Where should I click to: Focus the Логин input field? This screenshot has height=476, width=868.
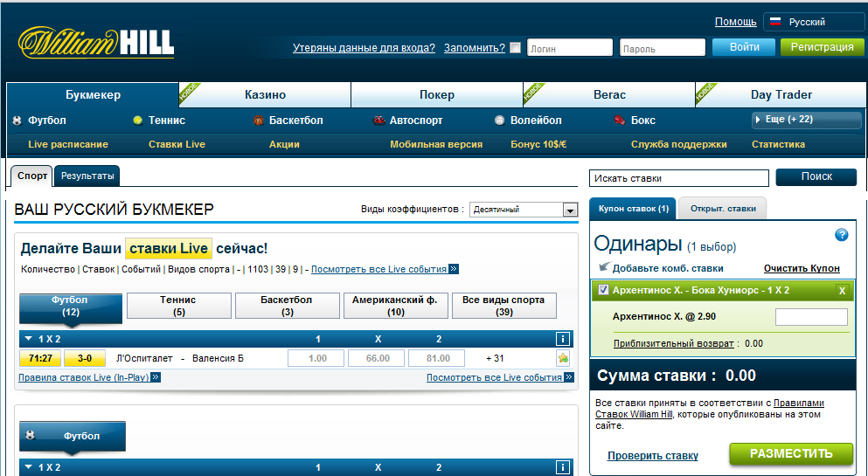point(570,47)
